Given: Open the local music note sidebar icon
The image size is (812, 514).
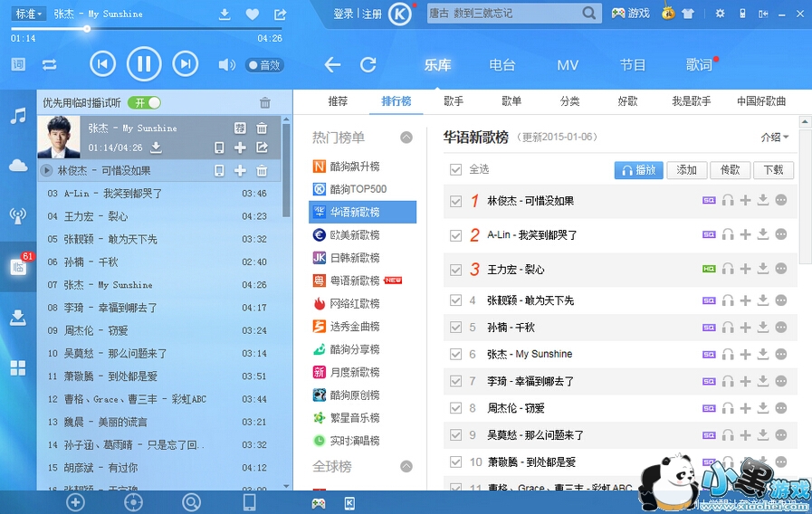Looking at the screenshot, I should 18,116.
